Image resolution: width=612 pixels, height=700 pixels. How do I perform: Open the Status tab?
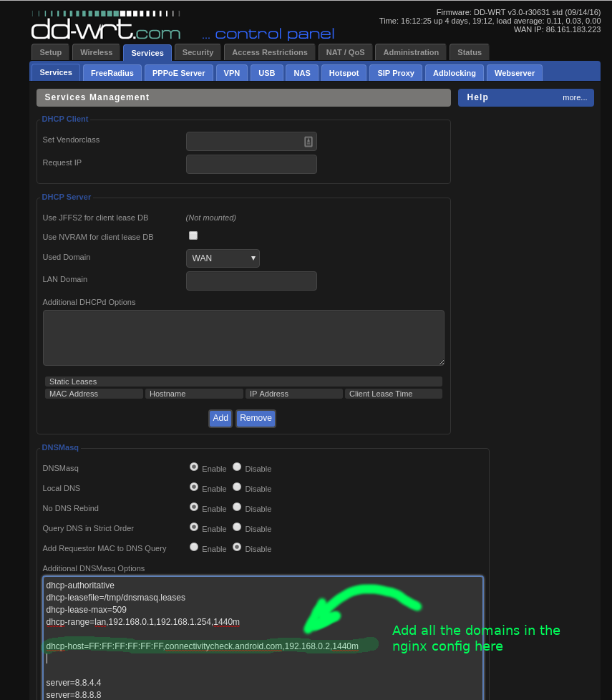(x=469, y=52)
